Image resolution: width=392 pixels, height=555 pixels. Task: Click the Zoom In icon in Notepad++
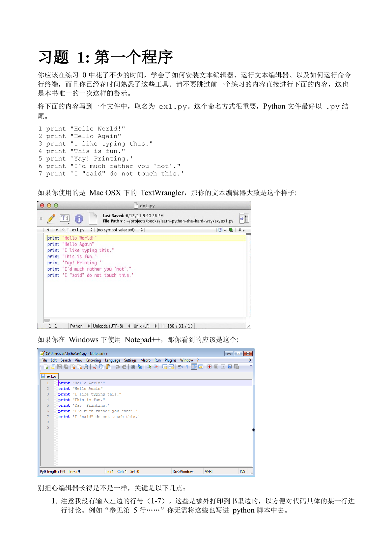pyautogui.click(x=149, y=366)
